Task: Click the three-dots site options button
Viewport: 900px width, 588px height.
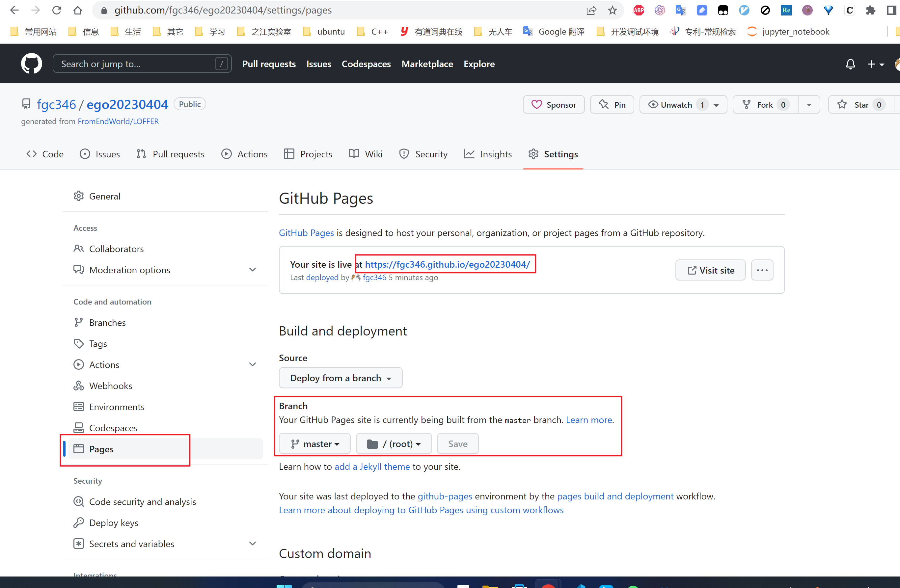Action: click(762, 270)
